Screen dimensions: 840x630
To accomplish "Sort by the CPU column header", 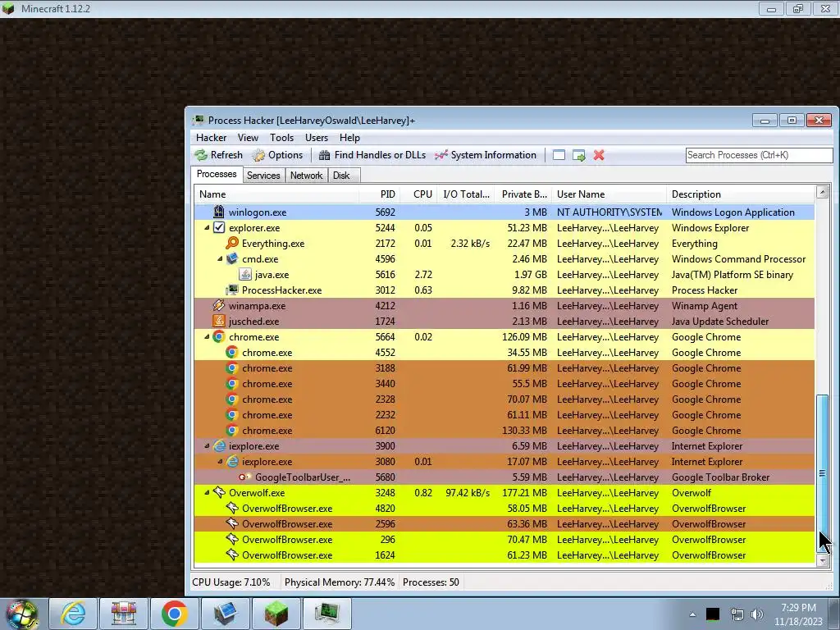I will click(x=419, y=194).
